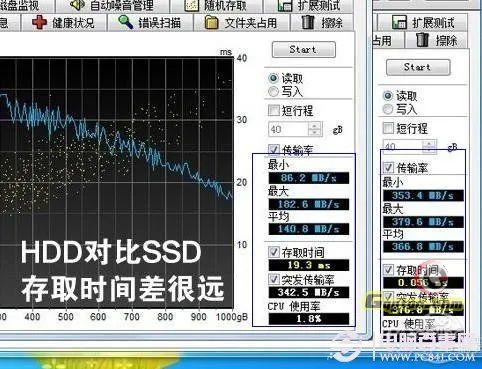482x369 pixels.
Task: Select 读取 radio in right window
Action: coord(388,96)
